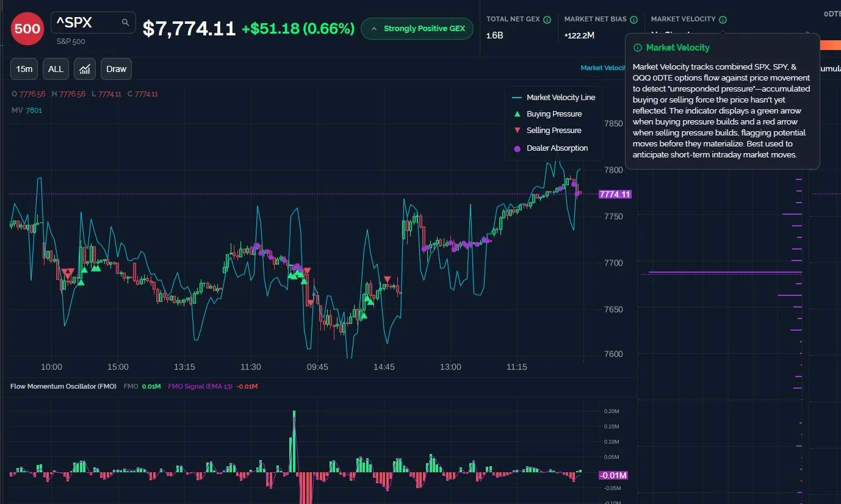Click the magnifier icon in the ticker box
Viewport: 841px width, 504px height.
pyautogui.click(x=126, y=23)
